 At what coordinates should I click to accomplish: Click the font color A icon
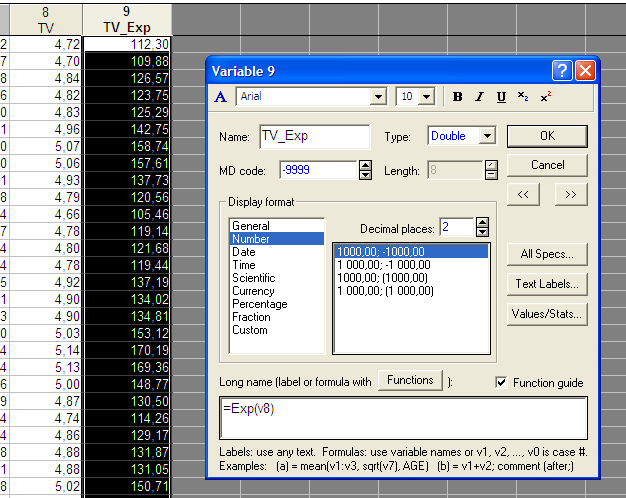(x=221, y=97)
